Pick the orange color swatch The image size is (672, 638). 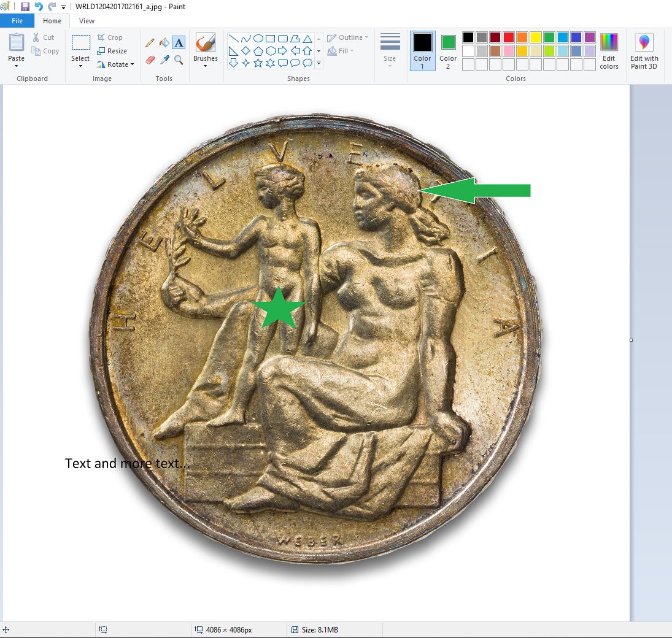click(522, 37)
